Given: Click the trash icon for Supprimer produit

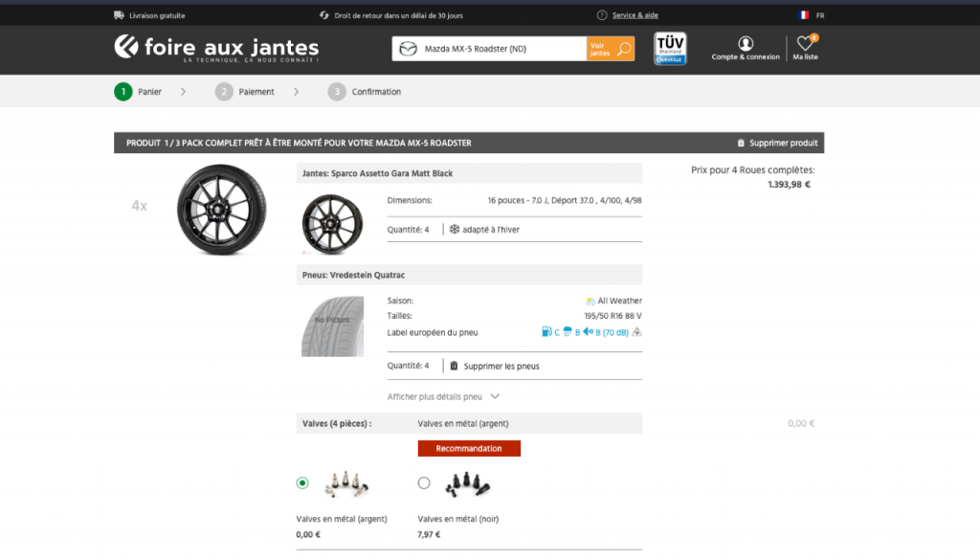Looking at the screenshot, I should click(741, 144).
